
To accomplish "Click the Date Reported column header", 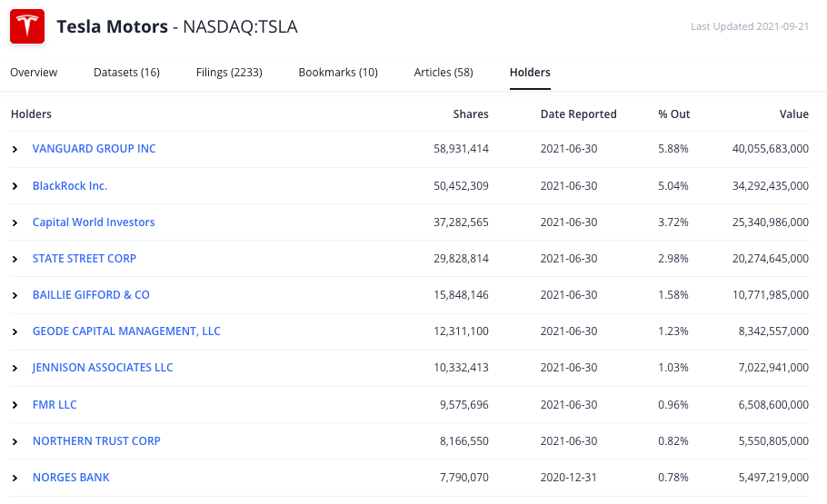I will click(579, 114).
